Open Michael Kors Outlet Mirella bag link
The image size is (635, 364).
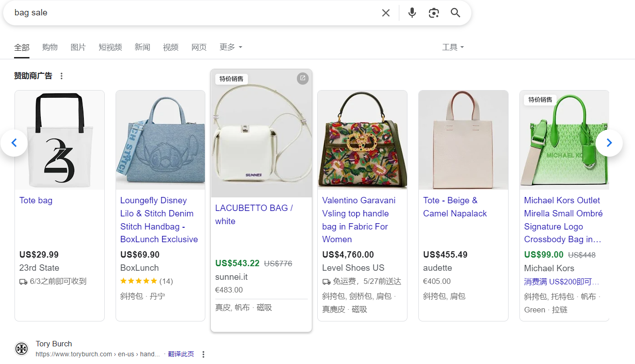click(x=563, y=220)
